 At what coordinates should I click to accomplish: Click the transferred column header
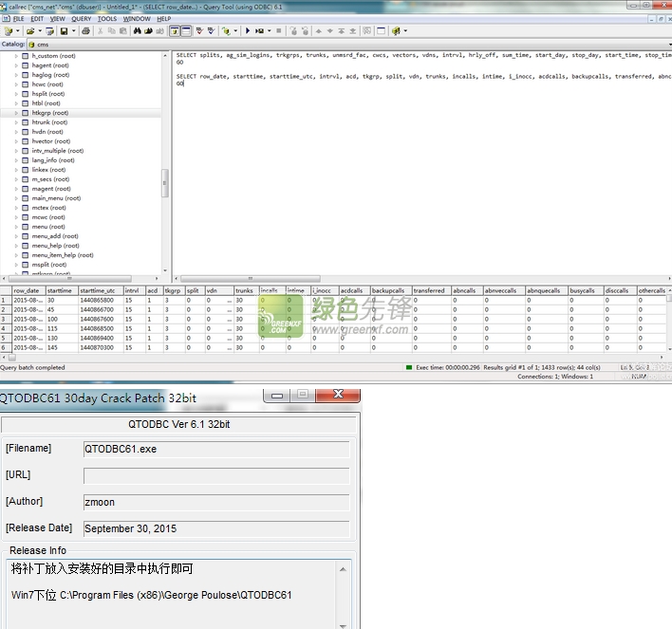(x=432, y=291)
